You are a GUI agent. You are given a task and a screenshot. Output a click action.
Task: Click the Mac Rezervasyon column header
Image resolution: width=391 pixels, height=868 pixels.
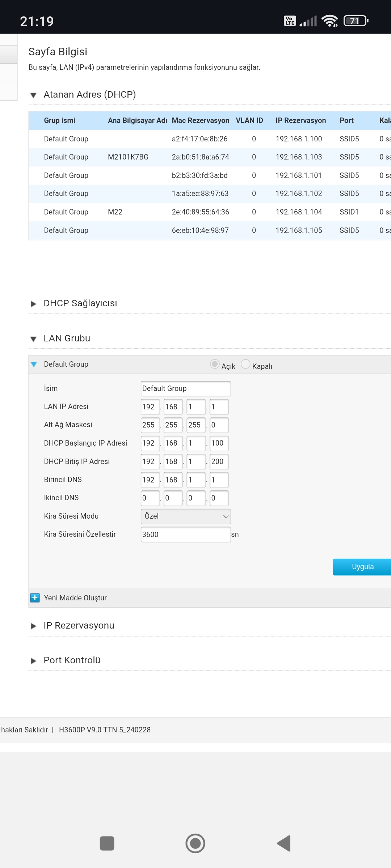pos(201,120)
